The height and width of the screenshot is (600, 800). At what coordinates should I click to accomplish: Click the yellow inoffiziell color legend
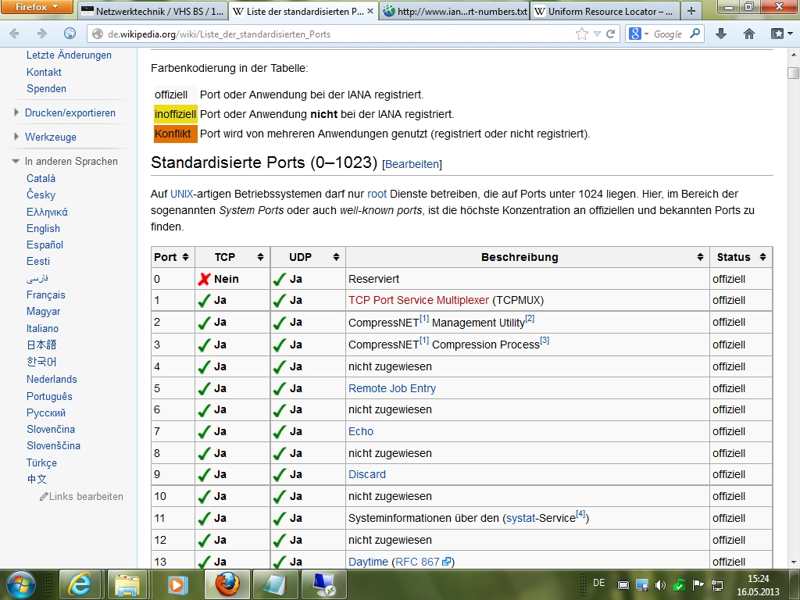176,114
